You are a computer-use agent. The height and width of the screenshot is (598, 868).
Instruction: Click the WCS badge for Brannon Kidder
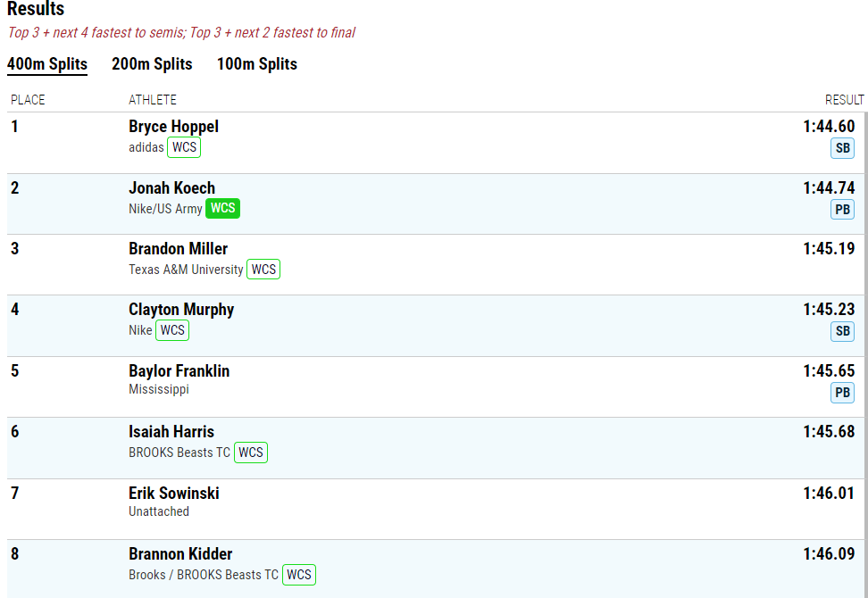[299, 575]
